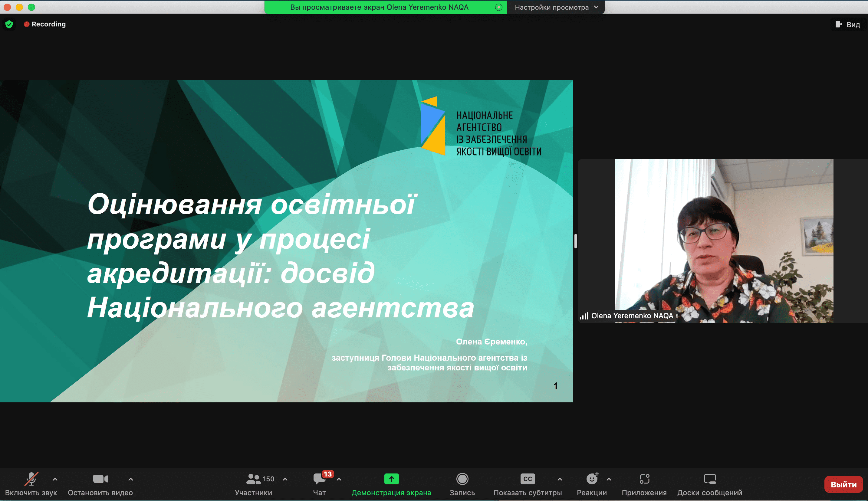Screen dimensions: 868x501
Task: Open the Вид view menu
Action: [848, 25]
